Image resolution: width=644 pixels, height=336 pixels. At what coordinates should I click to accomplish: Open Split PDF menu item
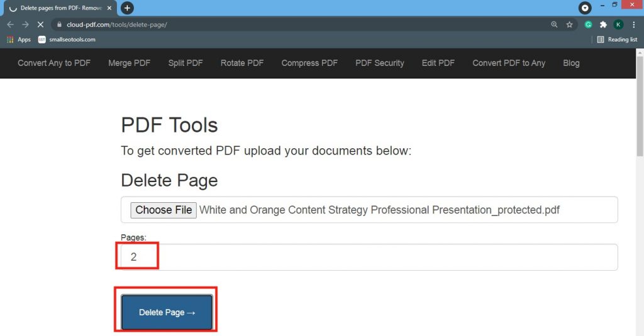(x=186, y=63)
